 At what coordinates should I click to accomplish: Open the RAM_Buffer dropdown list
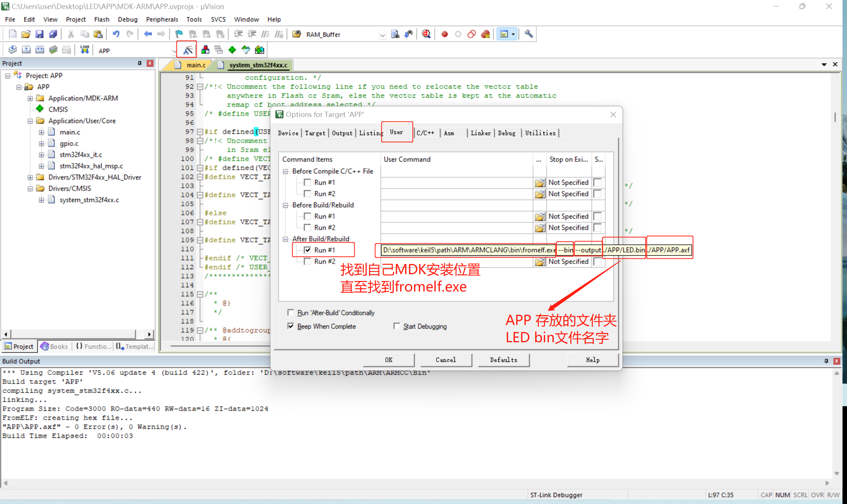click(382, 35)
